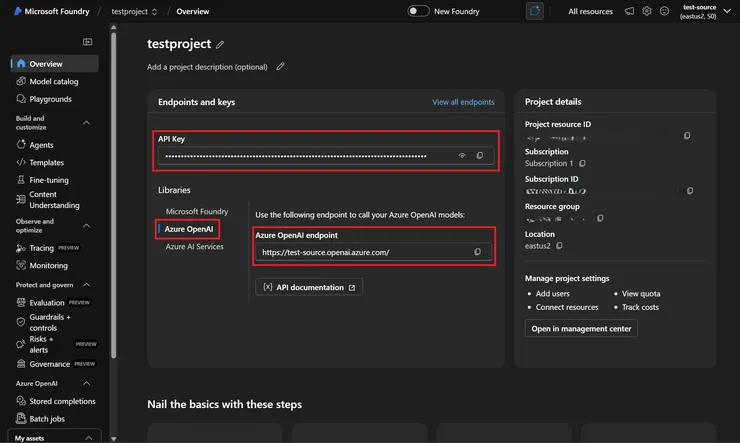This screenshot has height=443, width=740.
Task: Collapse the Observe and optimize section
Action: point(86,226)
